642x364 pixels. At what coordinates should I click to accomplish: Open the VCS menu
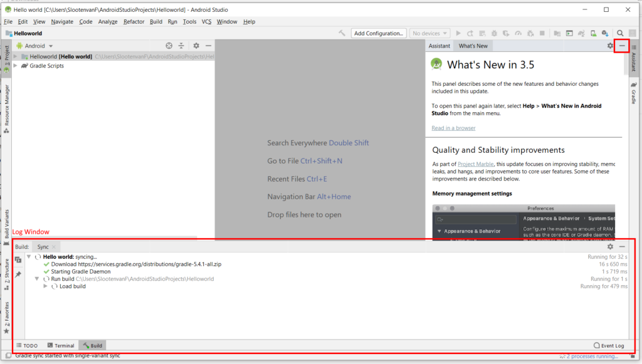[x=206, y=22]
